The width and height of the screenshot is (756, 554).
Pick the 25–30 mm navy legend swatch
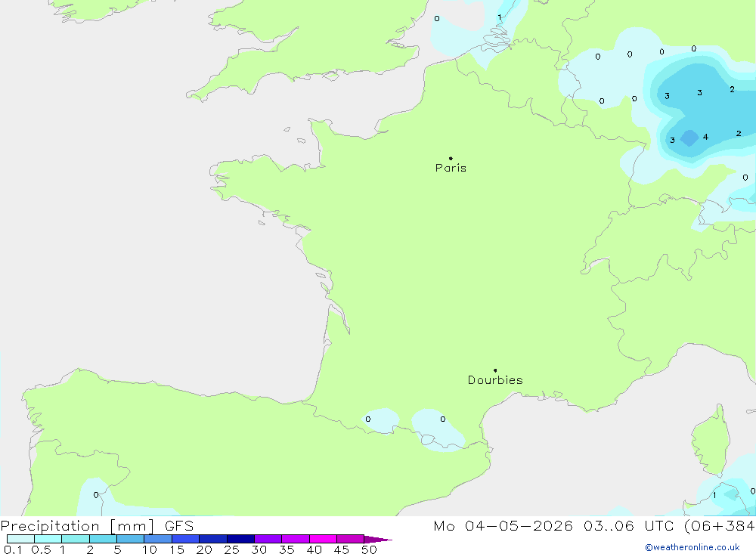coord(240,539)
